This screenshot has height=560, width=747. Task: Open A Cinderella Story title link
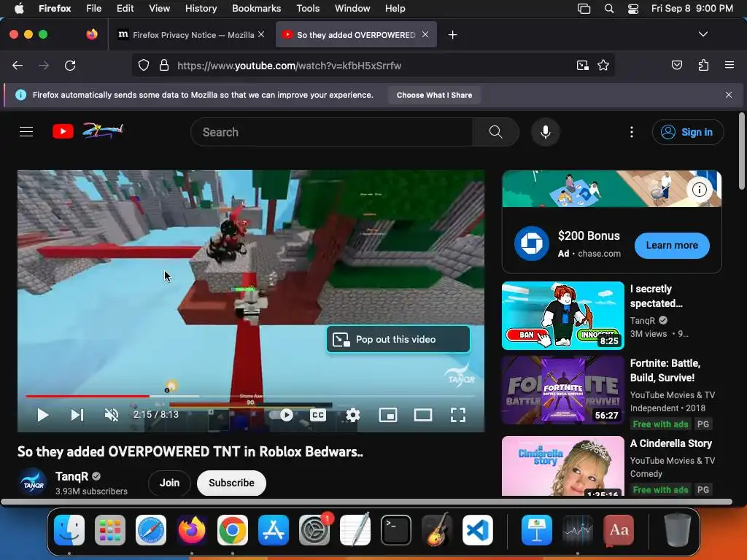pyautogui.click(x=671, y=443)
